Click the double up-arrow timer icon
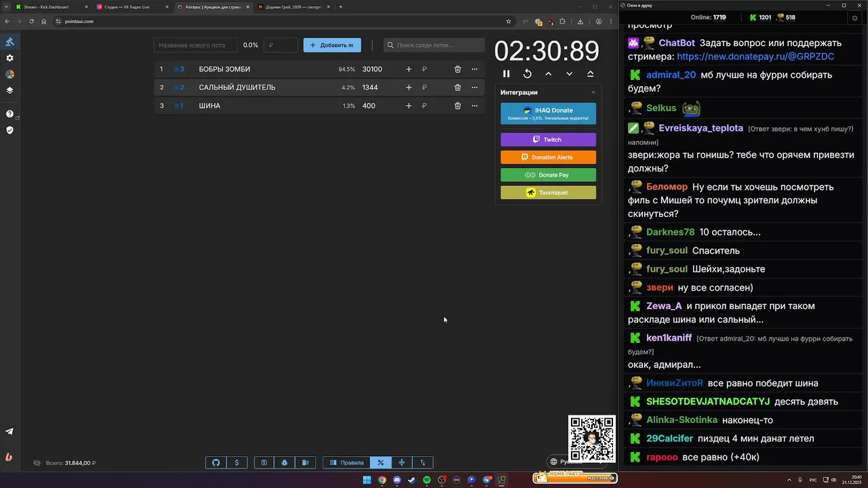Image resolution: width=868 pixels, height=488 pixels. pos(590,74)
